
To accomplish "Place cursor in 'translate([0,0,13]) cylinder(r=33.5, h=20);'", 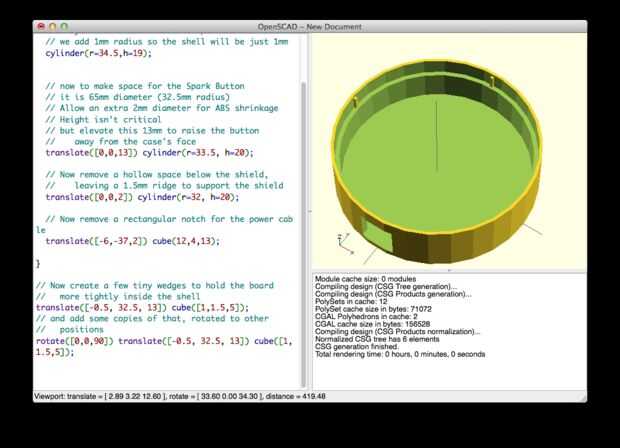I will coord(149,153).
